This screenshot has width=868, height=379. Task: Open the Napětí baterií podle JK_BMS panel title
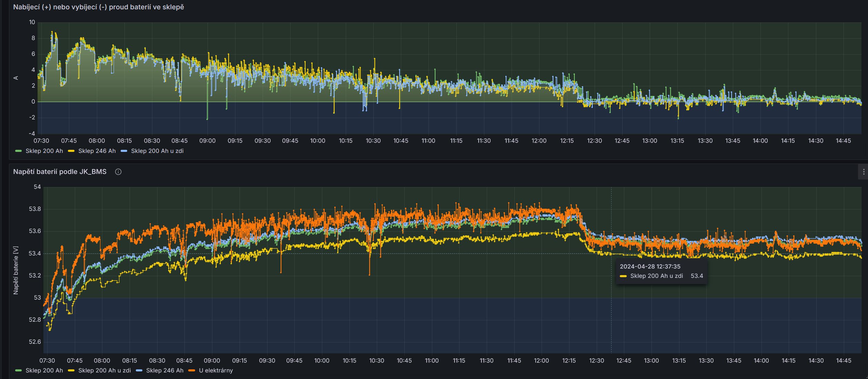coord(60,172)
